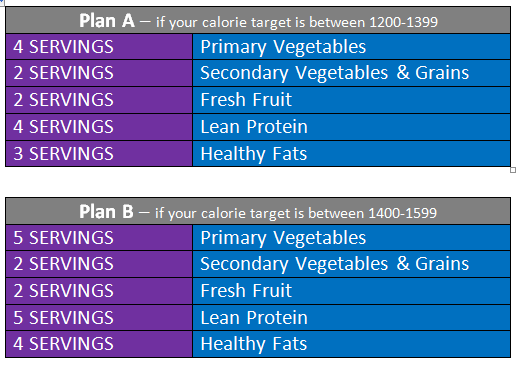
Task: Click the '3 SERVINGS' cell in Plan A
Action: tap(99, 154)
